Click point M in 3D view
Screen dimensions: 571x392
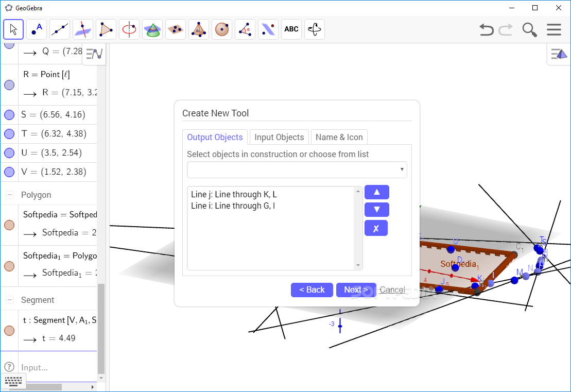[x=514, y=280]
